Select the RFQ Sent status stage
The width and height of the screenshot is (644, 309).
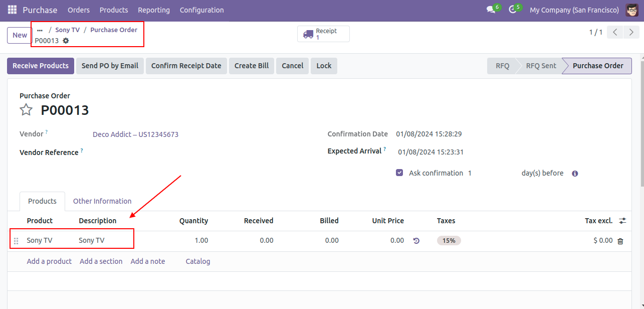(541, 66)
